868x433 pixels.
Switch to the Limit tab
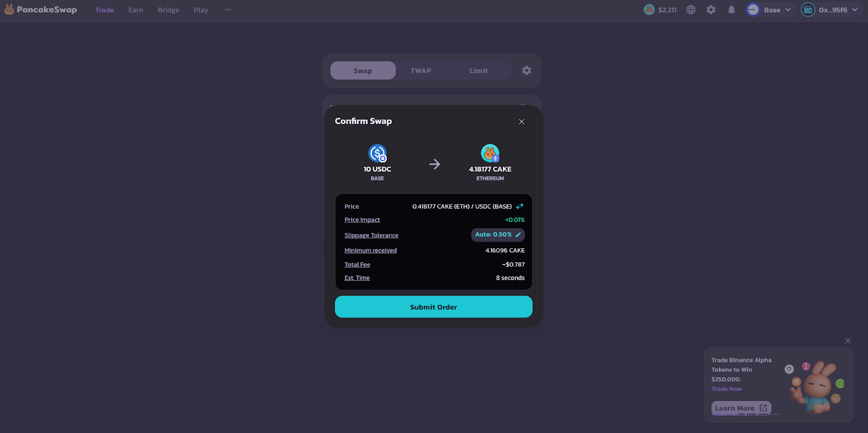478,70
